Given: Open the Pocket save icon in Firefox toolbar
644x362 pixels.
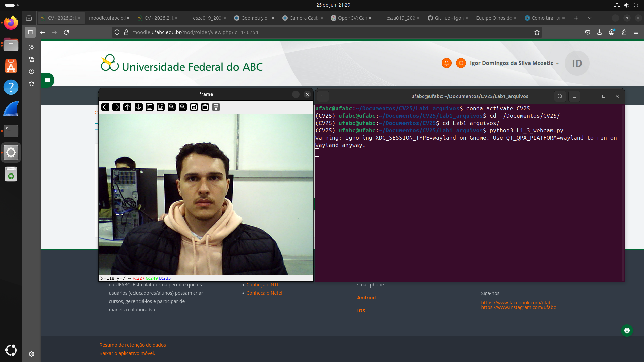Looking at the screenshot, I should click(588, 32).
